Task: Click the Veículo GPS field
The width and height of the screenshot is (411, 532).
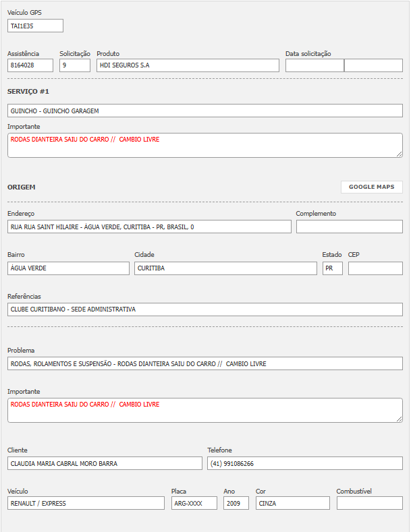Action: 35,26
